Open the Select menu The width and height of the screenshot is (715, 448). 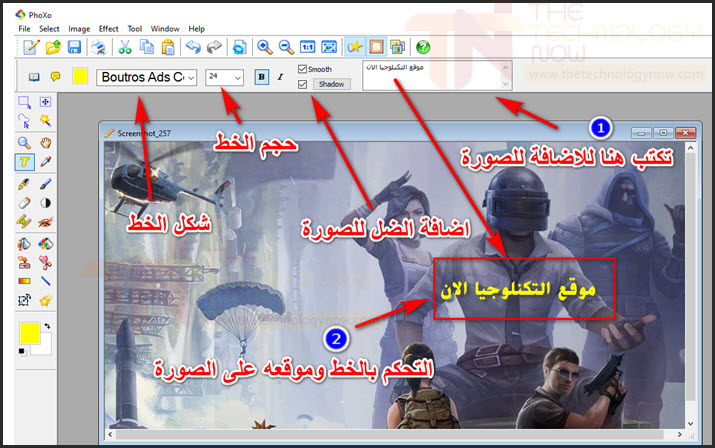[x=49, y=29]
